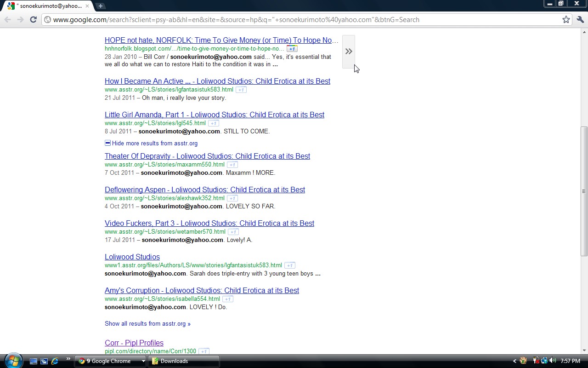Select the sonoekurimoto@yahoo browser tab

coord(48,6)
